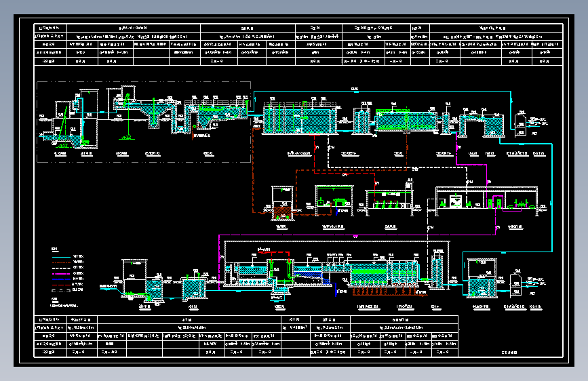Select the brown dashed line in the legend

61,262
